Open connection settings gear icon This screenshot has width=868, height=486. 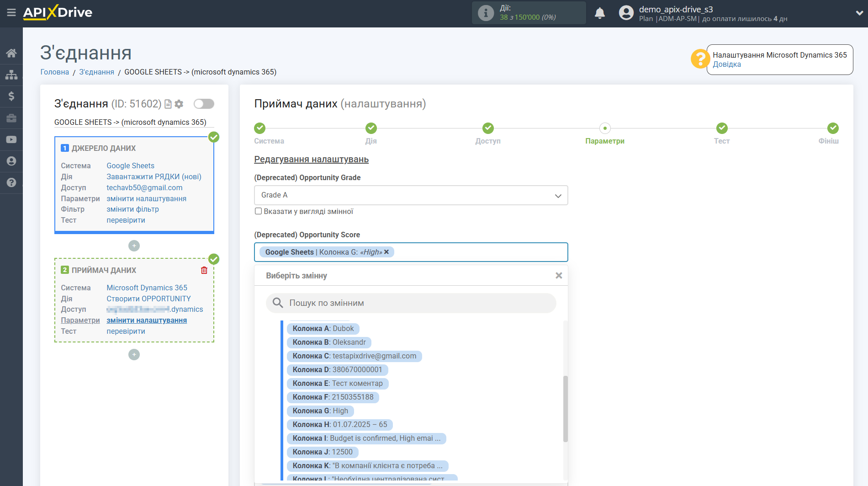(x=179, y=104)
